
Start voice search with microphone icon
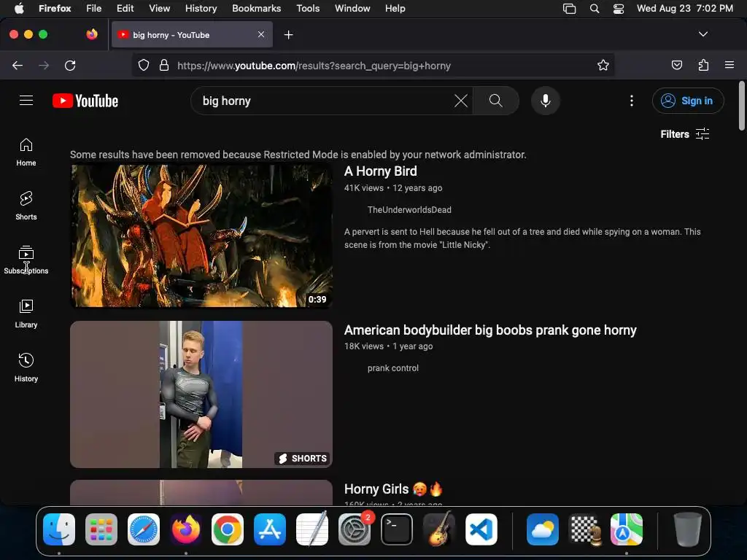point(546,101)
